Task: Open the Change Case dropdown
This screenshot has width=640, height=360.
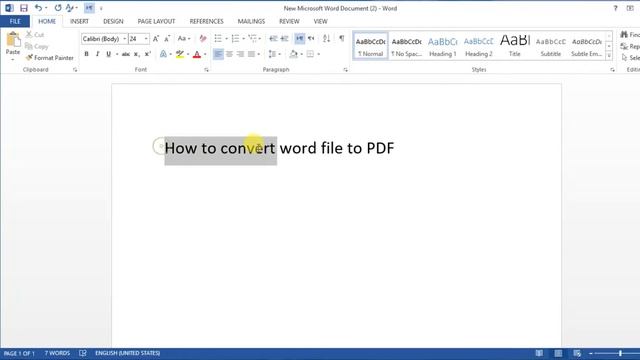Action: pos(184,39)
